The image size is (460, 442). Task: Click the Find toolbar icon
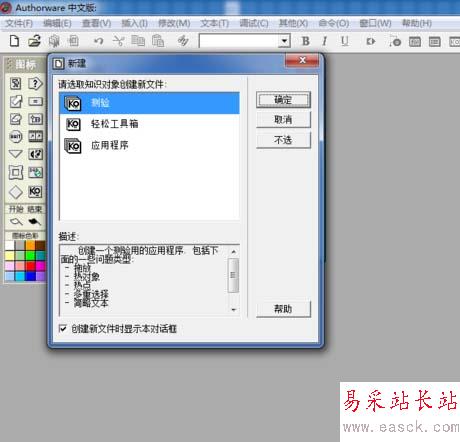tap(183, 41)
